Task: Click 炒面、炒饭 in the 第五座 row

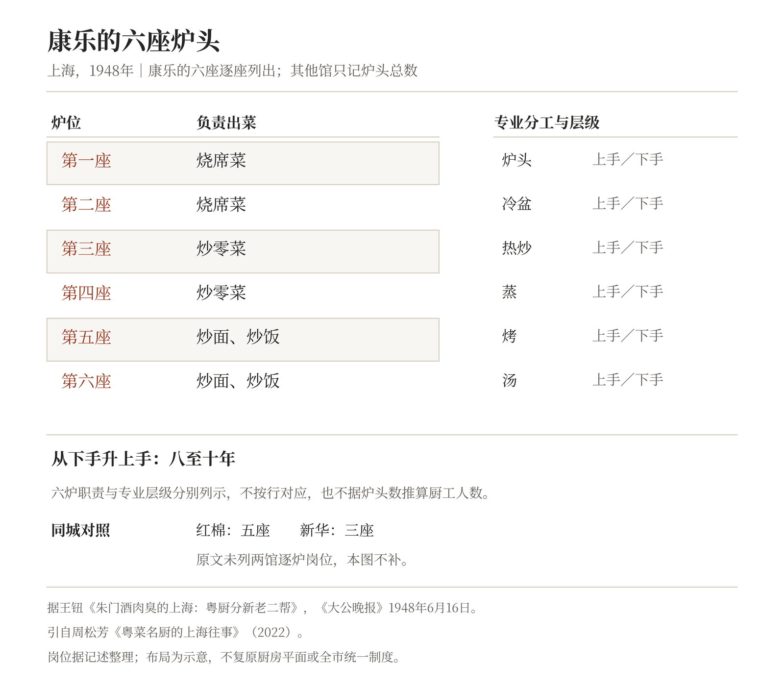Action: (238, 337)
